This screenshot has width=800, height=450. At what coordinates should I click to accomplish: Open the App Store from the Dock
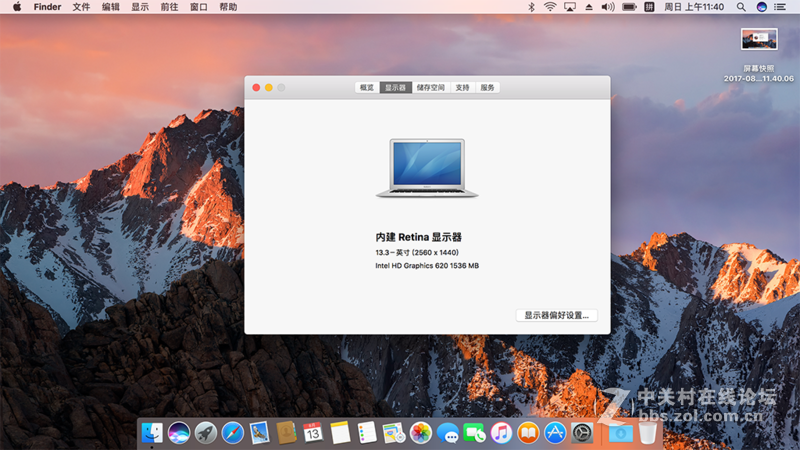pos(555,433)
